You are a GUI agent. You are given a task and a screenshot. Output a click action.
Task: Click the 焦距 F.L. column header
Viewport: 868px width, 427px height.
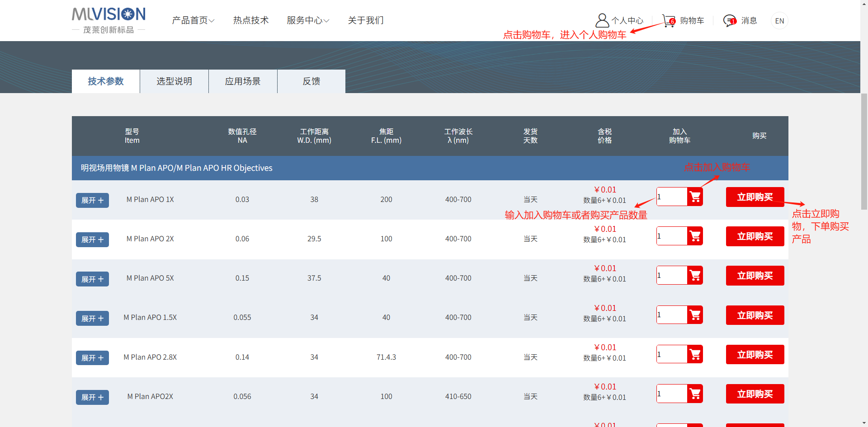tap(386, 136)
